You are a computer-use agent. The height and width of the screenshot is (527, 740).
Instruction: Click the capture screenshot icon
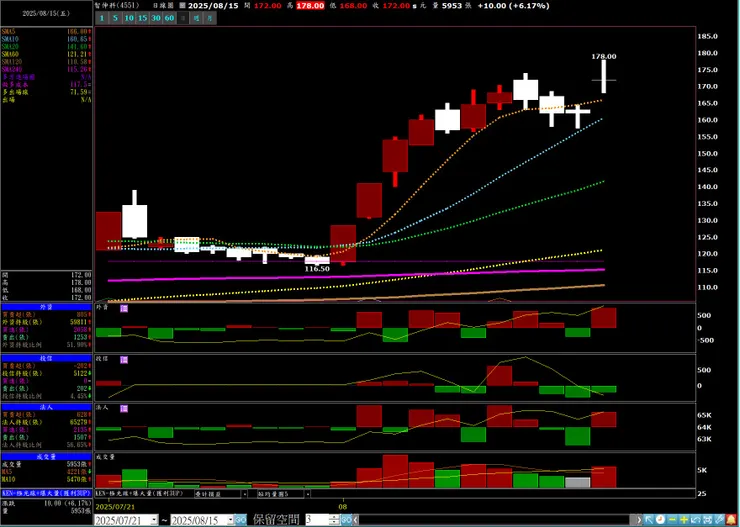tap(707, 520)
